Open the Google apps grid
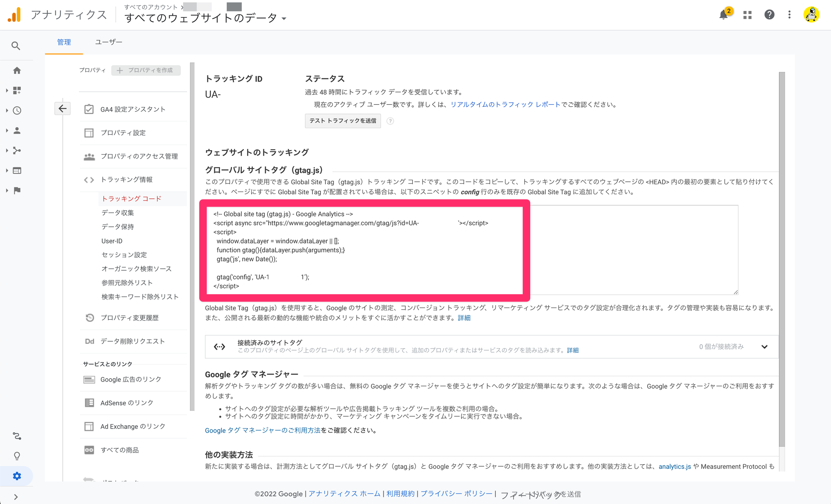The height and width of the screenshot is (504, 831). [747, 15]
